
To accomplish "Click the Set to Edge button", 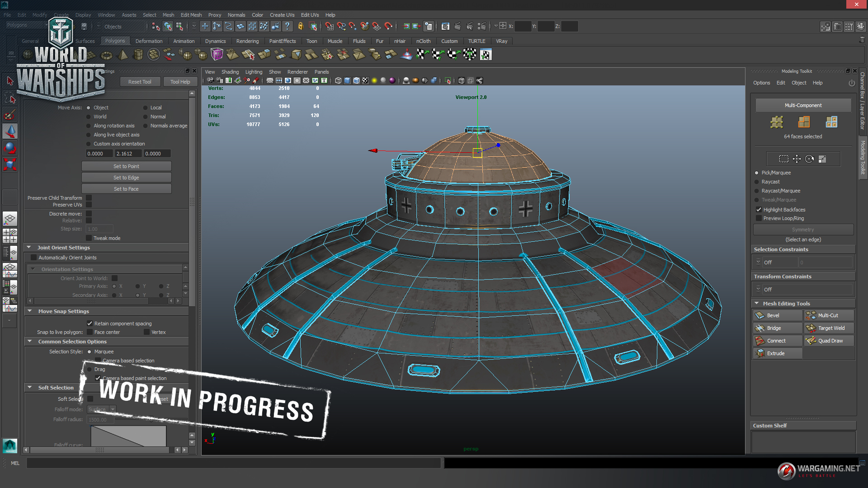I will [127, 178].
